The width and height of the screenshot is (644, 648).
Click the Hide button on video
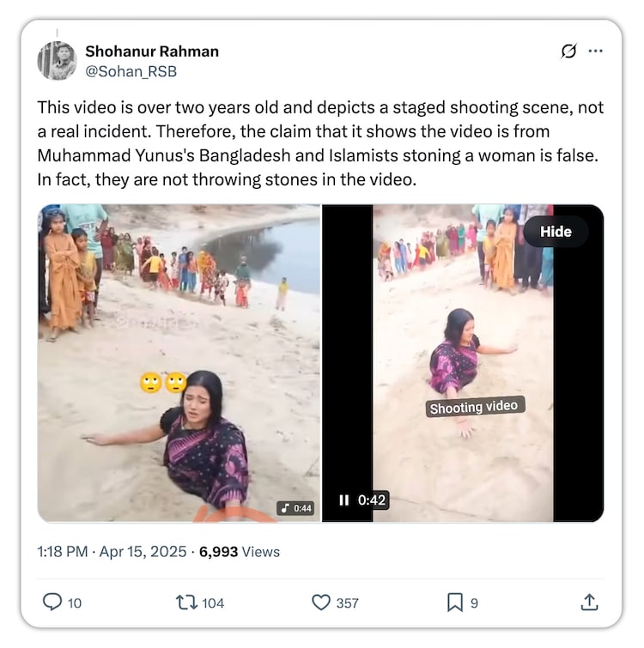(x=556, y=232)
